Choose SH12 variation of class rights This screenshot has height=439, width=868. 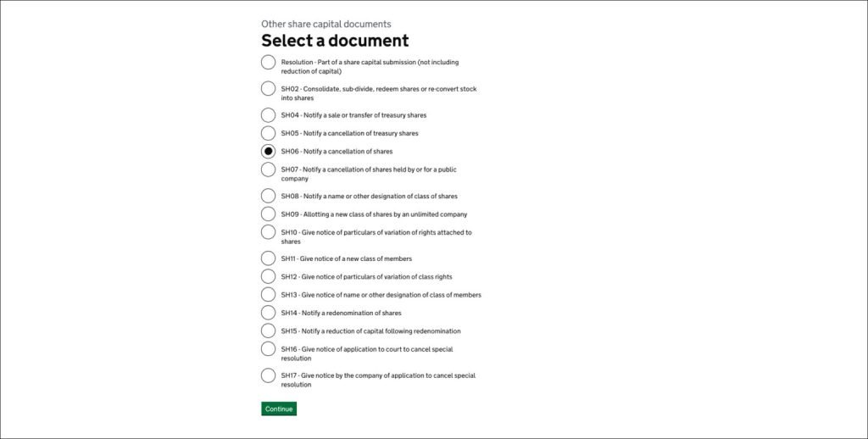(268, 276)
